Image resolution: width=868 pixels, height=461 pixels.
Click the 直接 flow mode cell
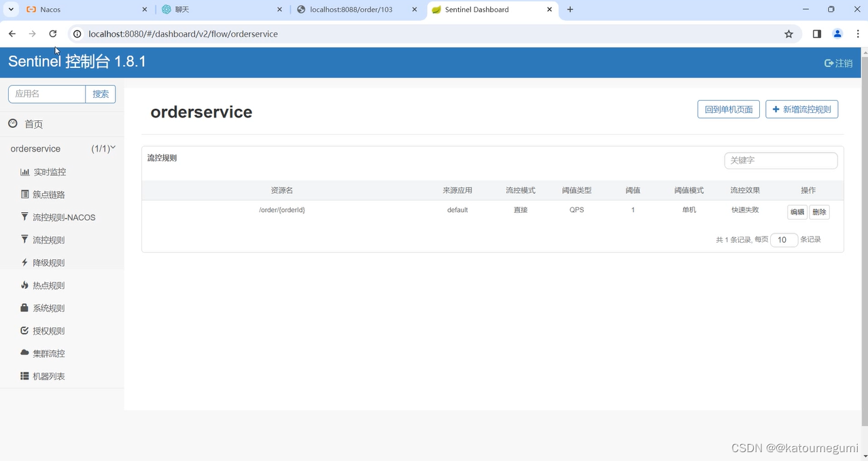pos(521,210)
